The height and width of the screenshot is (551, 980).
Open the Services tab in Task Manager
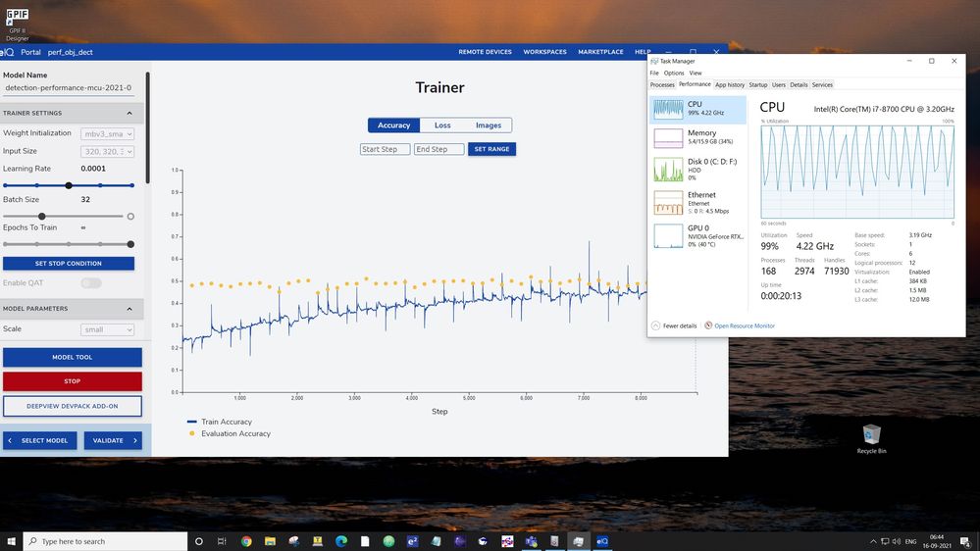coord(822,85)
